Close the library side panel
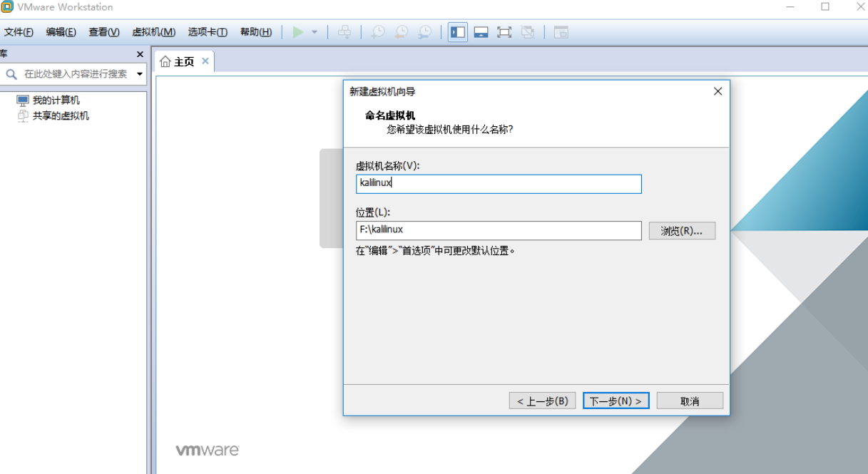 coord(140,54)
